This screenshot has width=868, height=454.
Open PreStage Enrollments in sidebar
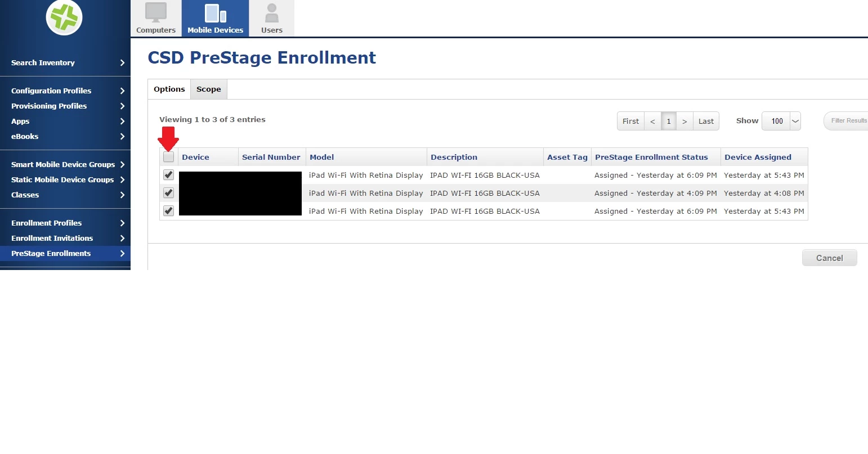pyautogui.click(x=51, y=253)
